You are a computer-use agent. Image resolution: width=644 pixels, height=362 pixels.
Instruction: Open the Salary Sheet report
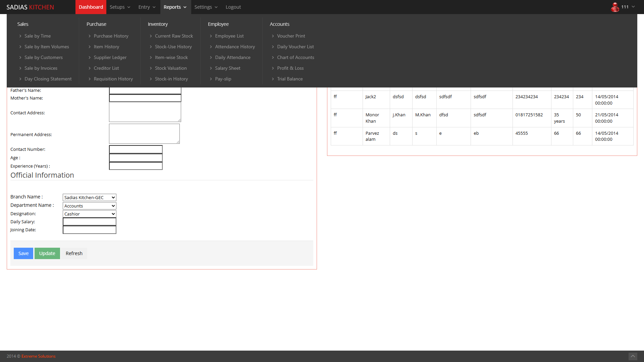point(227,68)
